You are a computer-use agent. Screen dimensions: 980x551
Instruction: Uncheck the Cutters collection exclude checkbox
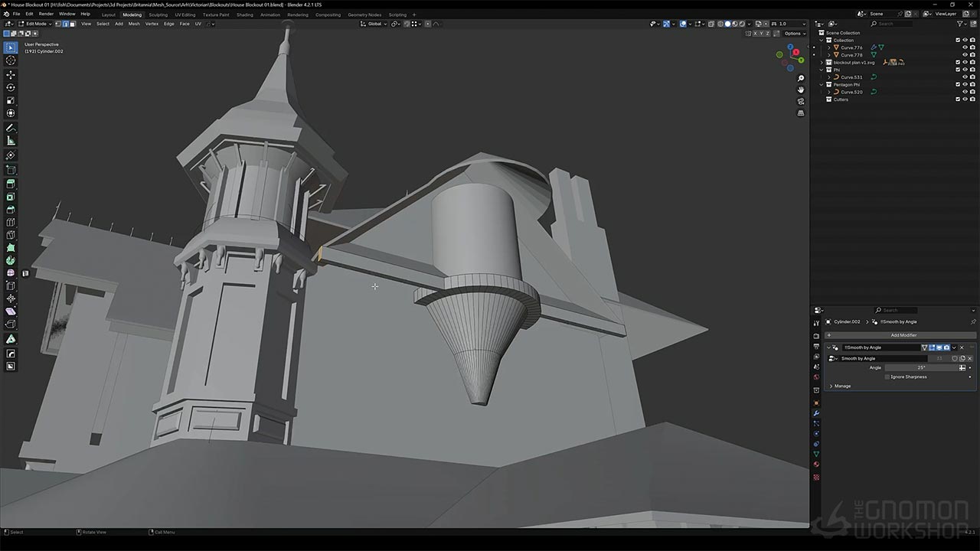(957, 99)
